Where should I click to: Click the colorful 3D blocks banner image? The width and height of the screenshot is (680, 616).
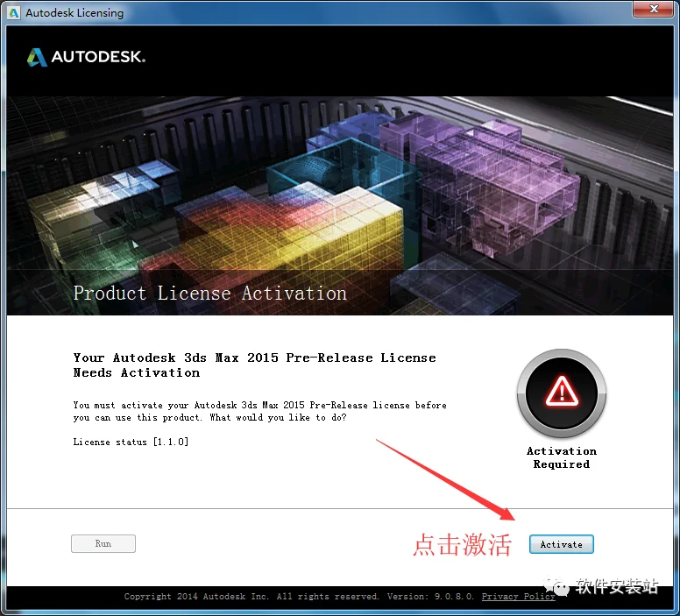point(340,206)
